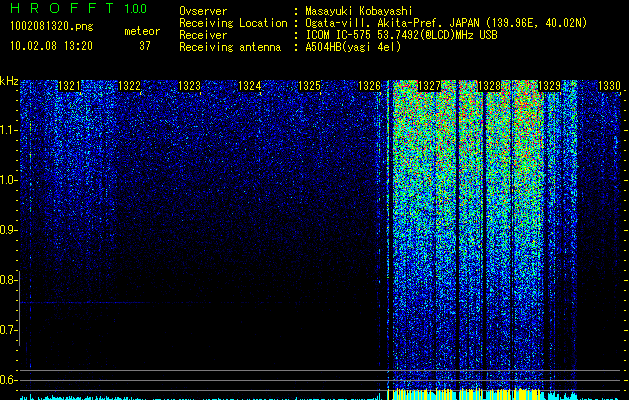Image resolution: width=629 pixels, height=400 pixels.
Task: Click the kHz axis label
Action: (9, 81)
